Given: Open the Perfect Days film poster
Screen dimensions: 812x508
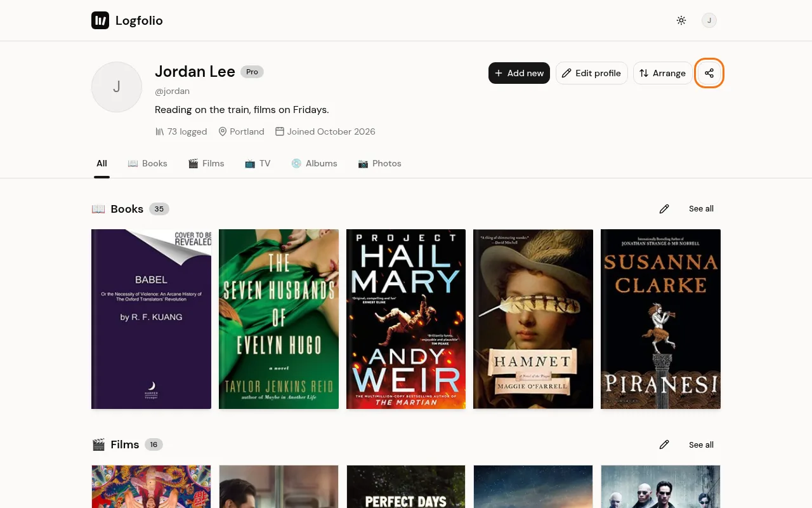Looking at the screenshot, I should click(406, 486).
